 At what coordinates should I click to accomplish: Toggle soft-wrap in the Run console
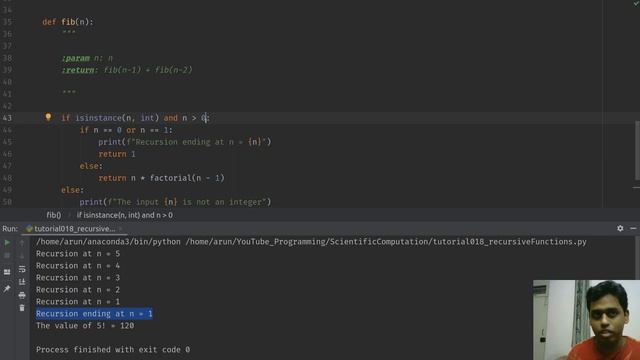point(22,269)
